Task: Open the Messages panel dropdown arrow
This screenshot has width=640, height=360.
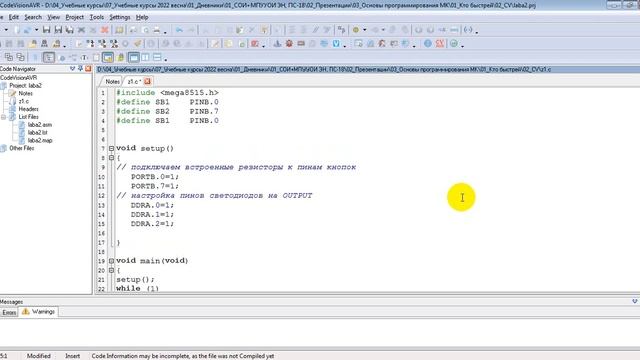Action: 635,301
